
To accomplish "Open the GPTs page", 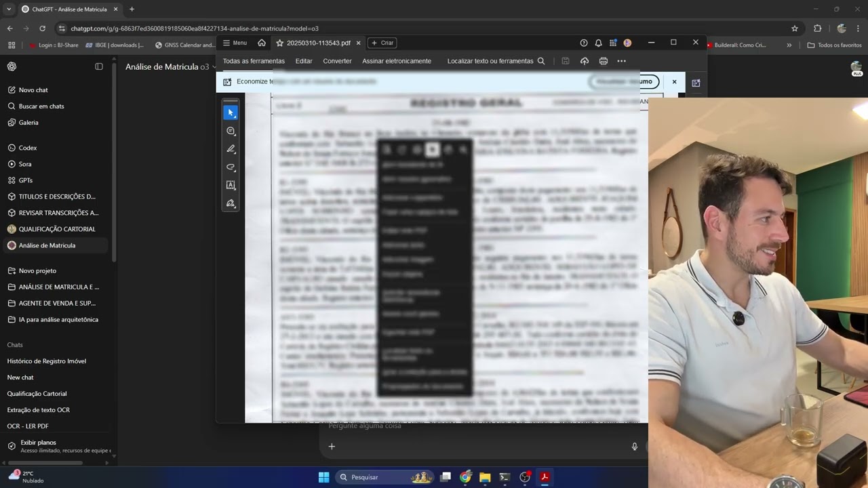I will coord(54,180).
